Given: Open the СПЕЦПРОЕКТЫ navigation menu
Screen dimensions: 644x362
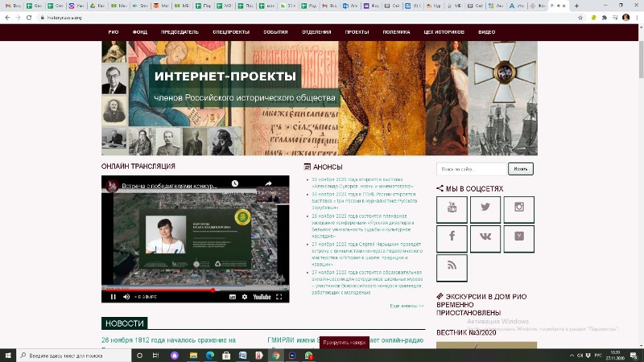Looking at the screenshot, I should click(231, 32).
